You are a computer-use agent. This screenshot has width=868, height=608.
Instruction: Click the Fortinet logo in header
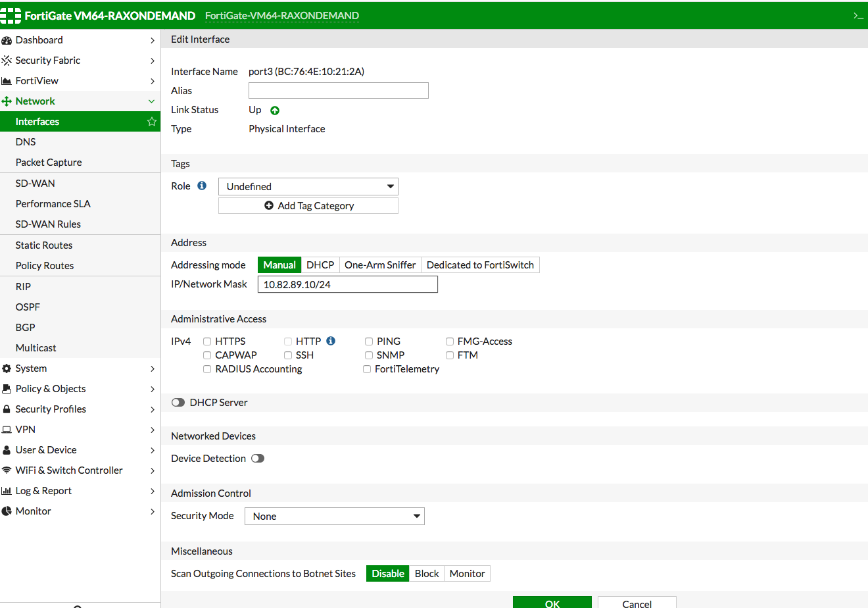pyautogui.click(x=11, y=15)
